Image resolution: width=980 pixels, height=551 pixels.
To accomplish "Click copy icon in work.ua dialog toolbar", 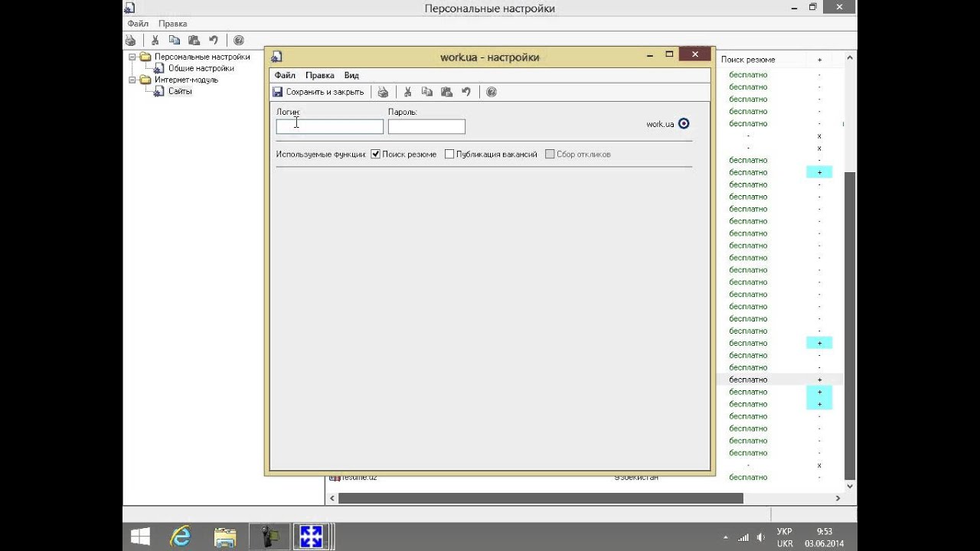I will coord(427,92).
